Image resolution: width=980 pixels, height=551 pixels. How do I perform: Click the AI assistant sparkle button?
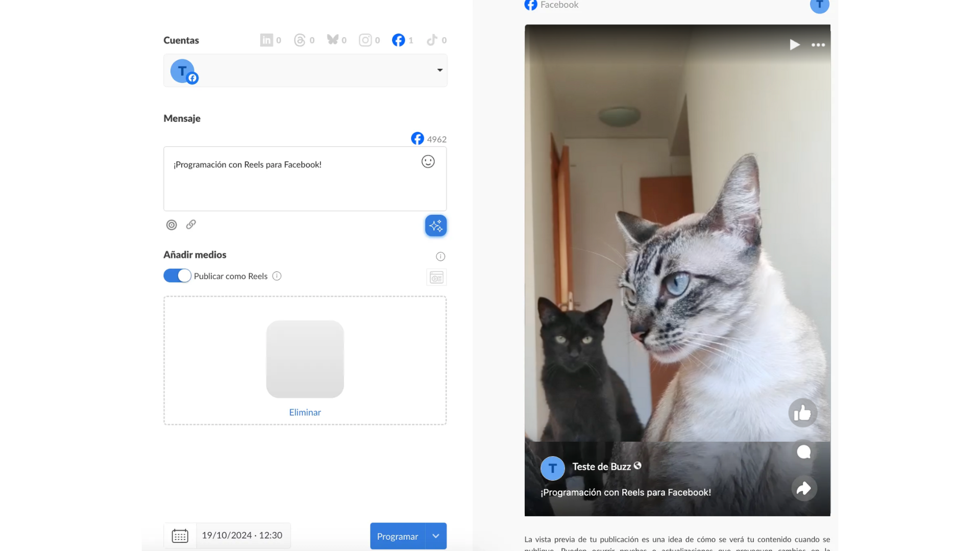[436, 226]
